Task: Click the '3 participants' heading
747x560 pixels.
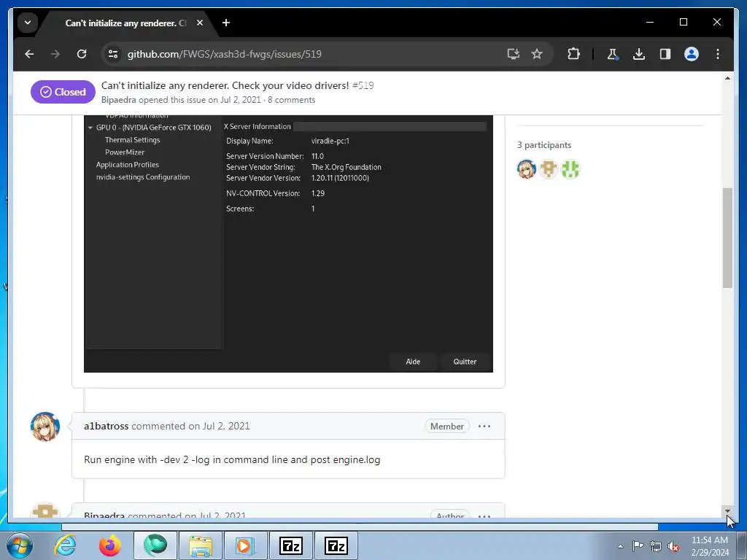Action: tap(544, 145)
